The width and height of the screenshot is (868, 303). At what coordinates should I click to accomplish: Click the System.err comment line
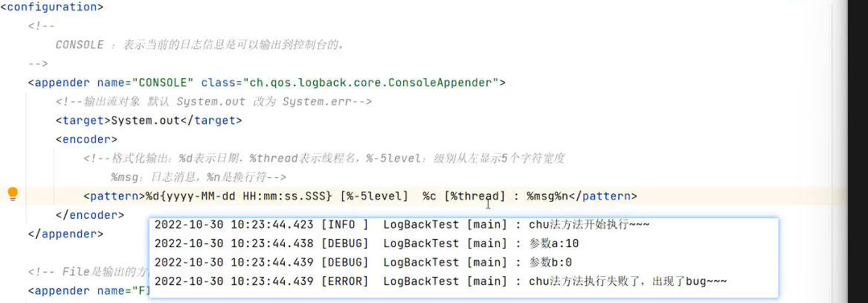213,101
